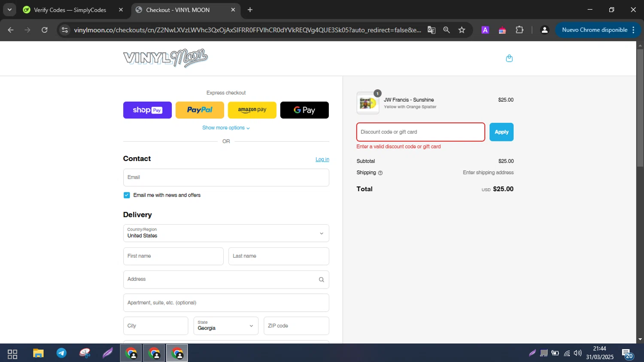
Task: Click the purple A extension icon
Action: coord(485,30)
